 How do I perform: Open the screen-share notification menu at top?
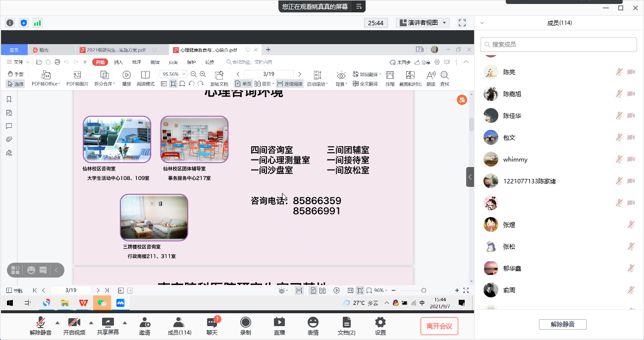[359, 6]
